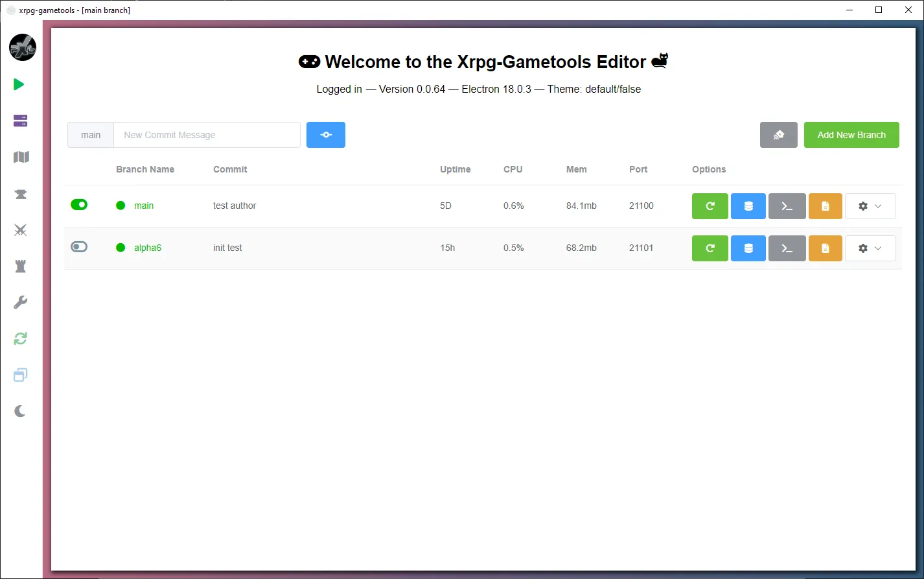Select the play icon in sidebar

19,84
